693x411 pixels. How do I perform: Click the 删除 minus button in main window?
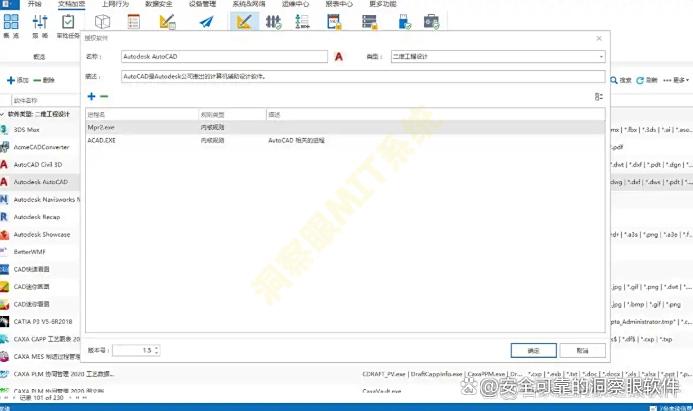tap(44, 80)
